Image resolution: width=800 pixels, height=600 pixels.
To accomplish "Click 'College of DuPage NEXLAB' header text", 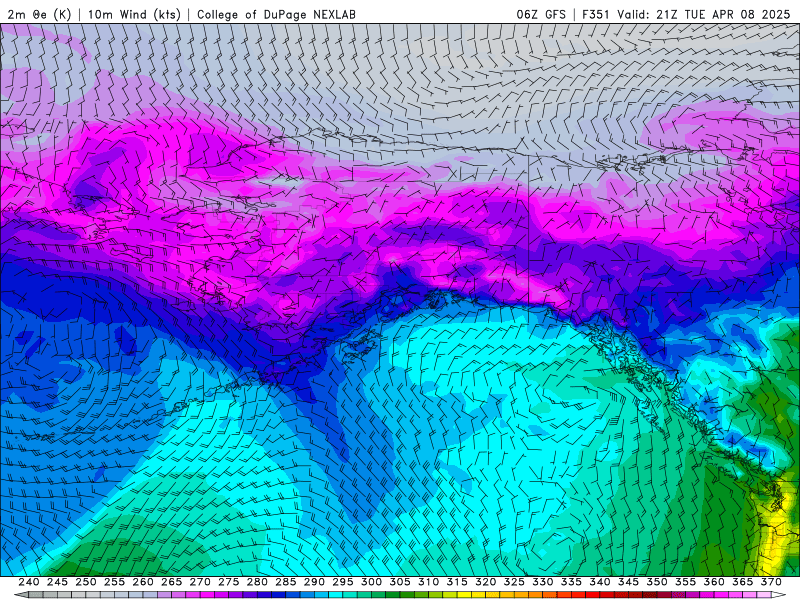I will [276, 14].
